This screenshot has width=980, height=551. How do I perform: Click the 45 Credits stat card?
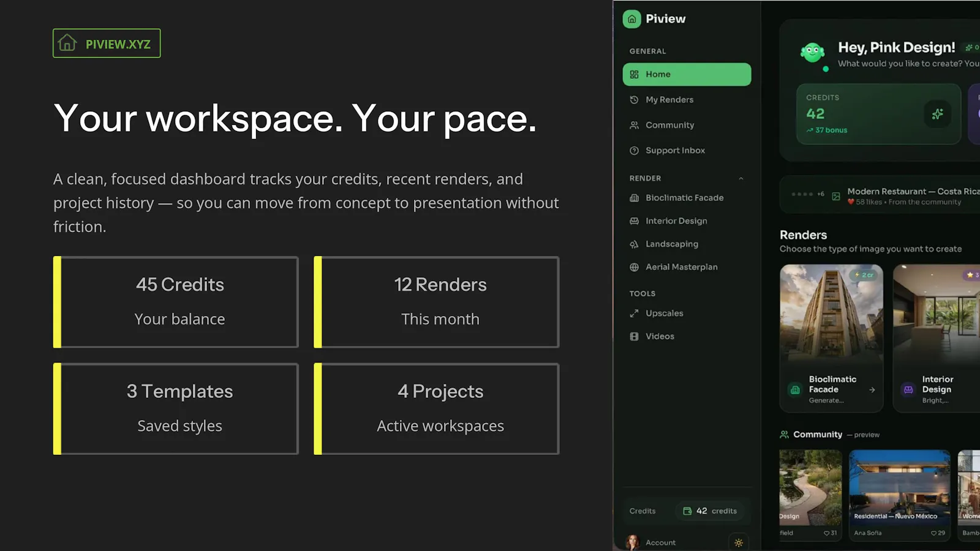176,302
